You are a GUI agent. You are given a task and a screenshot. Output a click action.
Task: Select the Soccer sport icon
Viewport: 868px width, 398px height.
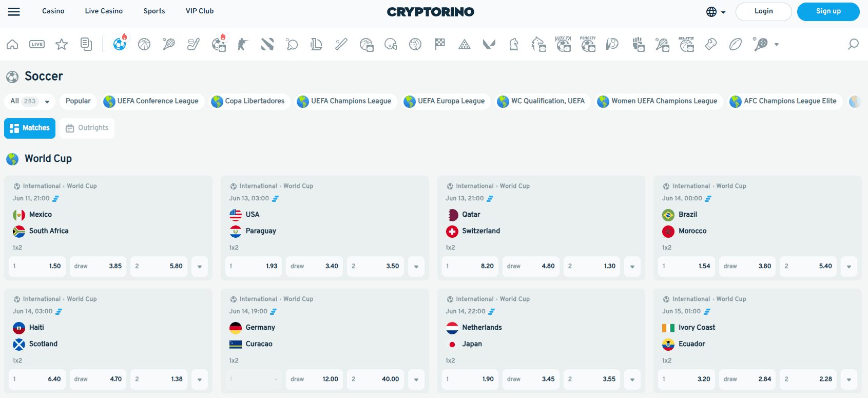click(120, 44)
